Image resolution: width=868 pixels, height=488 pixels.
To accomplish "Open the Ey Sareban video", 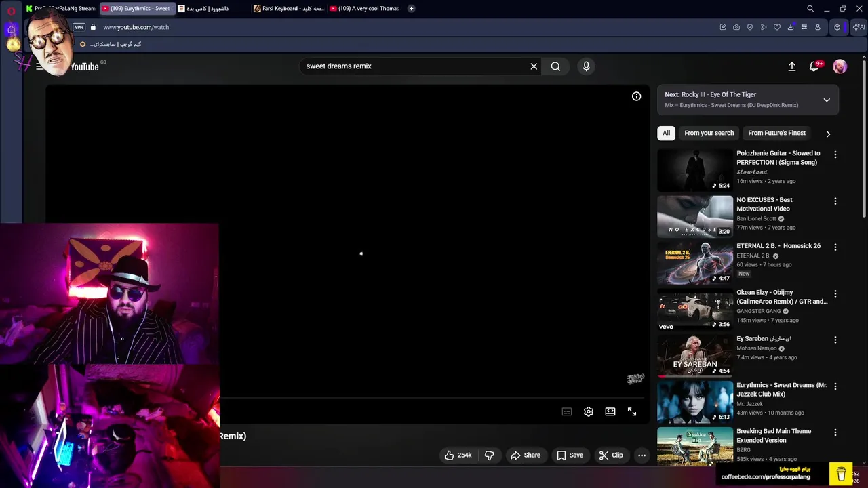I will click(695, 355).
